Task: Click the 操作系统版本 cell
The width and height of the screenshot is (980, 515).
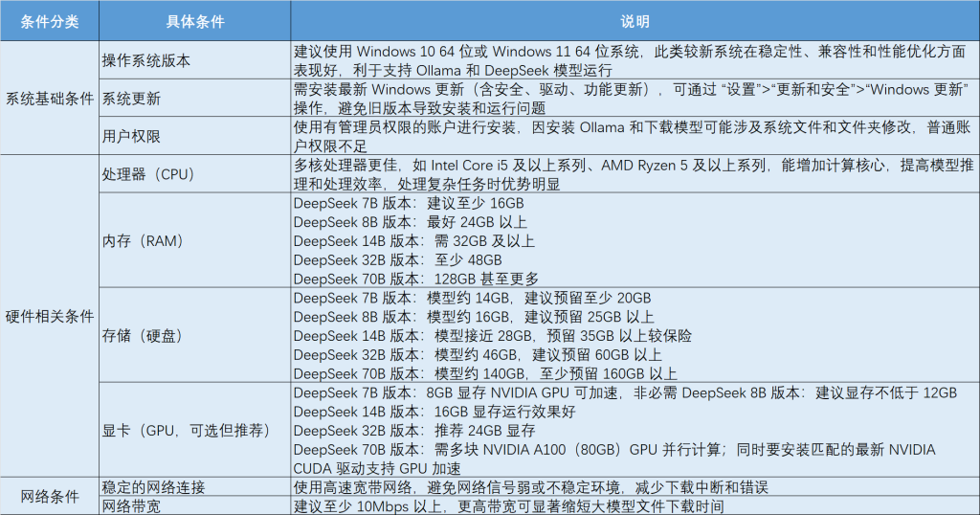Action: (x=146, y=60)
